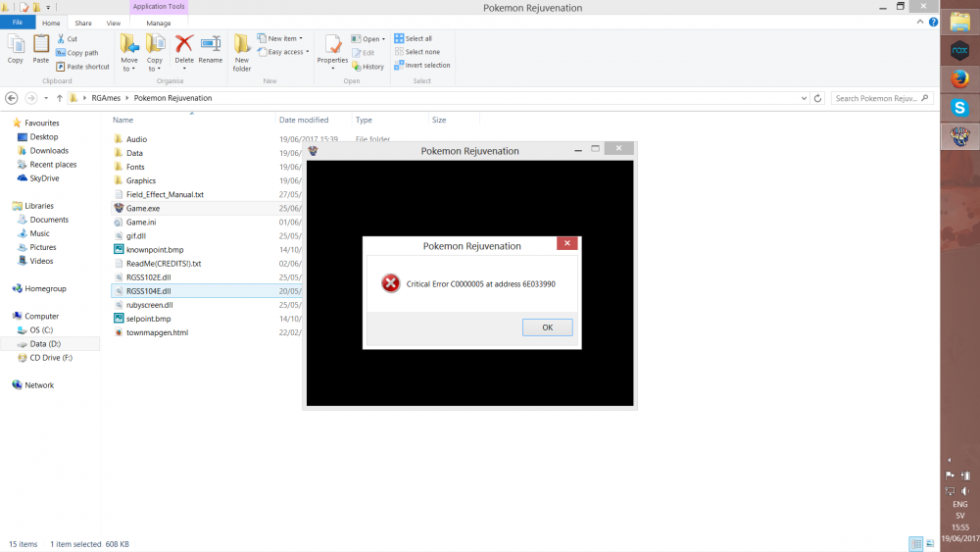The image size is (980, 552).
Task: Click the Application Tools contextual tab
Action: pyautogui.click(x=159, y=6)
